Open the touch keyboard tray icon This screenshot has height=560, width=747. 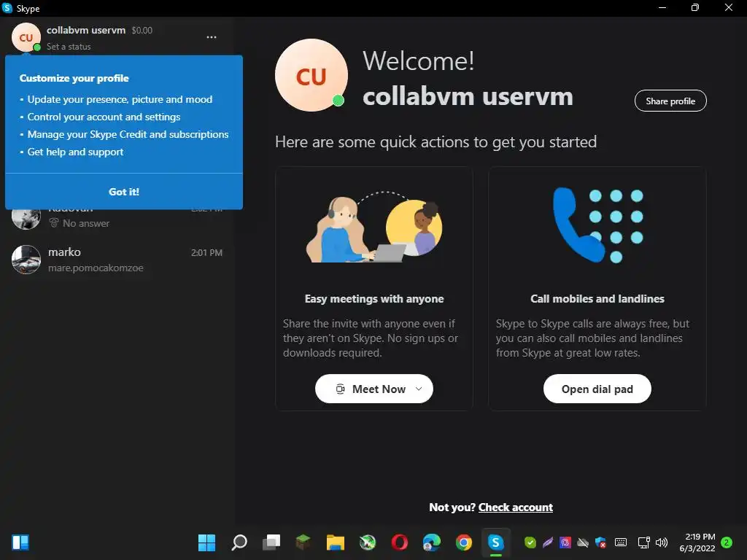(x=620, y=542)
